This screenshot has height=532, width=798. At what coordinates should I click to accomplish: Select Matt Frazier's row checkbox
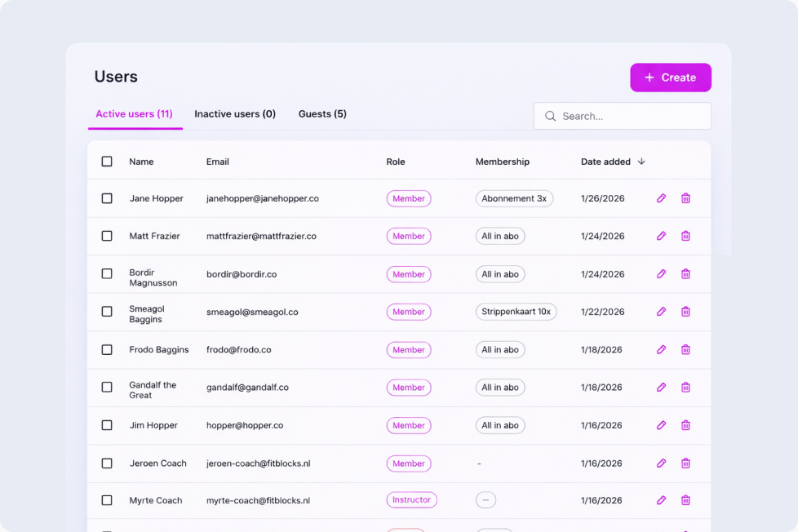pos(107,236)
